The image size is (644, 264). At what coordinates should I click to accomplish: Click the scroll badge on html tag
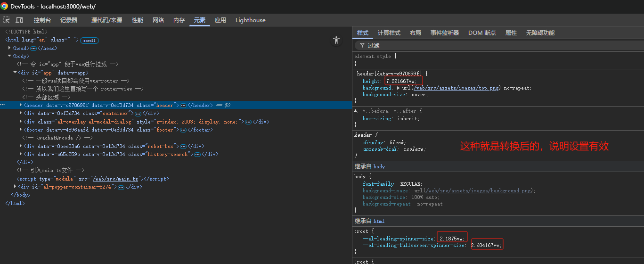coord(90,41)
